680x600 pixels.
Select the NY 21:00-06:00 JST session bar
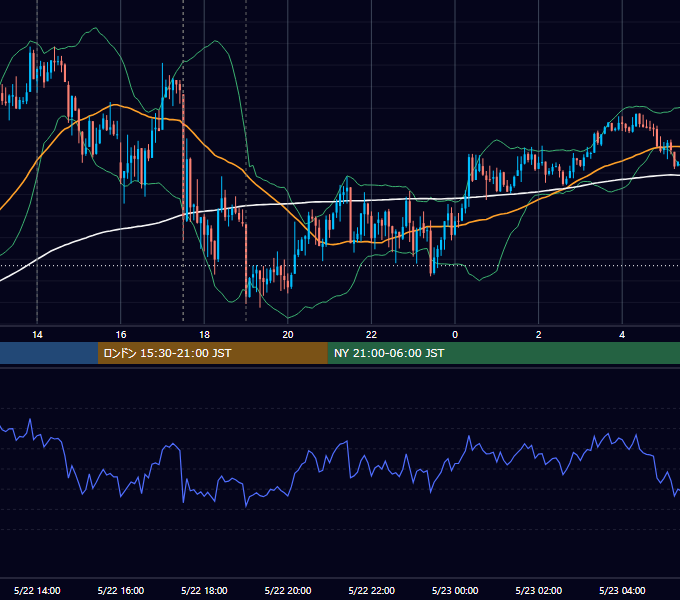coord(503,353)
